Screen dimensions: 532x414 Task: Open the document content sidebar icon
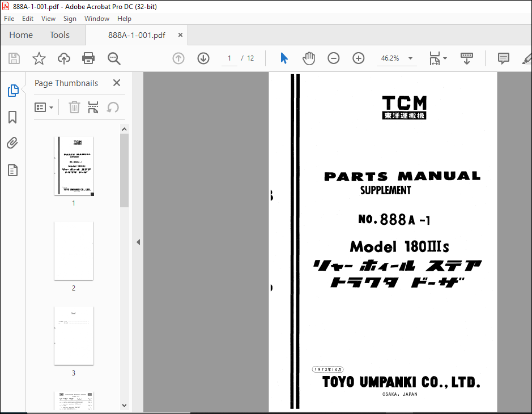(12, 170)
